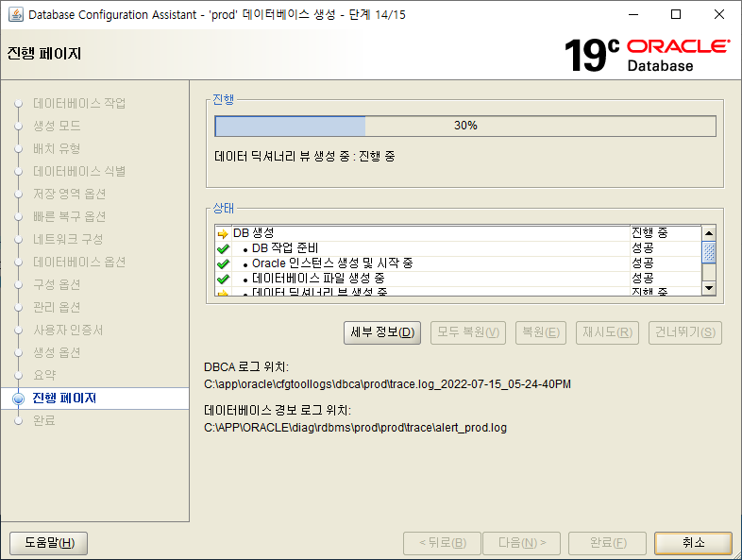This screenshot has width=742, height=560.
Task: Select 요약 step in sidebar
Action: pos(44,376)
